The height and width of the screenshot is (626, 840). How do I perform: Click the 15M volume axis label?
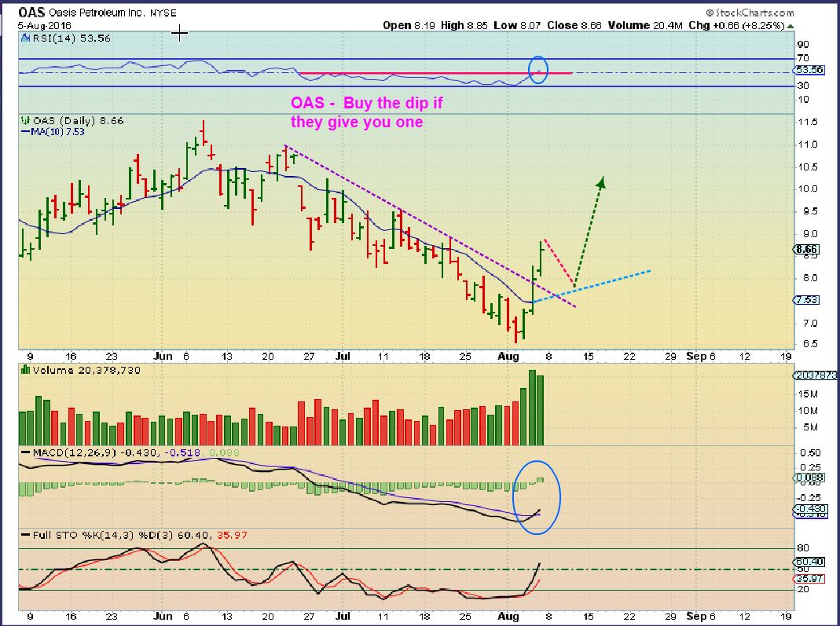807,394
